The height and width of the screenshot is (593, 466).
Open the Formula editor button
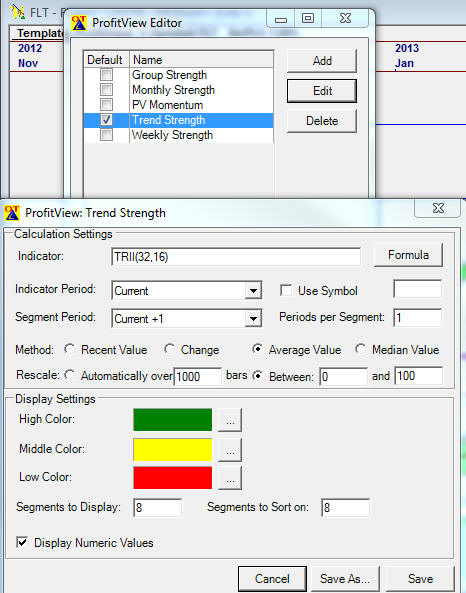(x=408, y=255)
